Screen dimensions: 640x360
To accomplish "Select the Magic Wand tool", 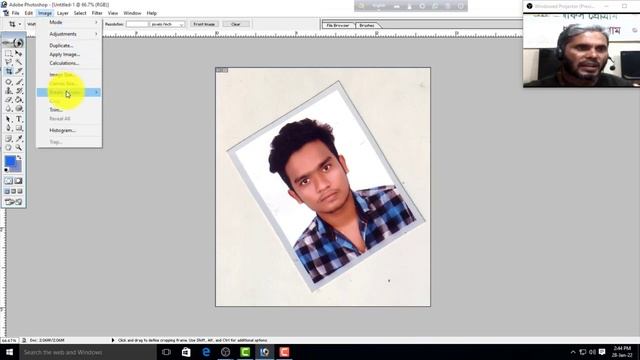I will [x=19, y=62].
